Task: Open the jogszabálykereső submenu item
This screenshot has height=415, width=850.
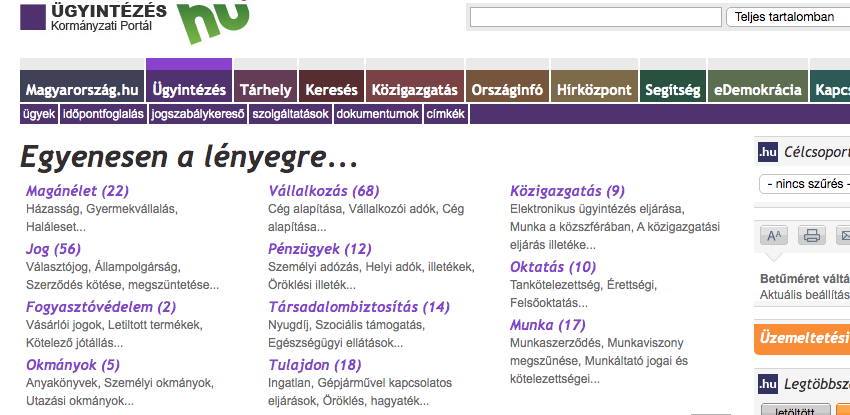Action: point(198,114)
